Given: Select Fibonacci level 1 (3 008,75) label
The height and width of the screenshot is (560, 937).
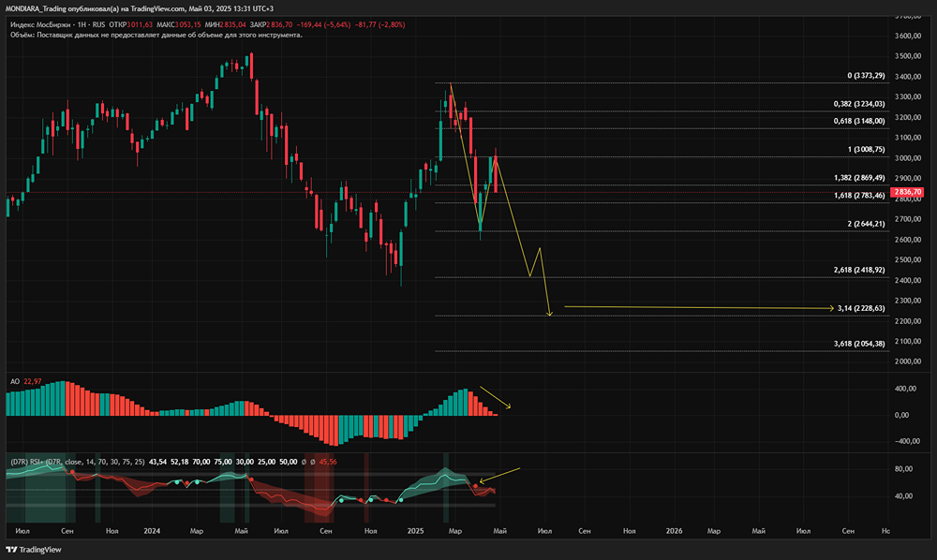Looking at the screenshot, I should tap(866, 149).
